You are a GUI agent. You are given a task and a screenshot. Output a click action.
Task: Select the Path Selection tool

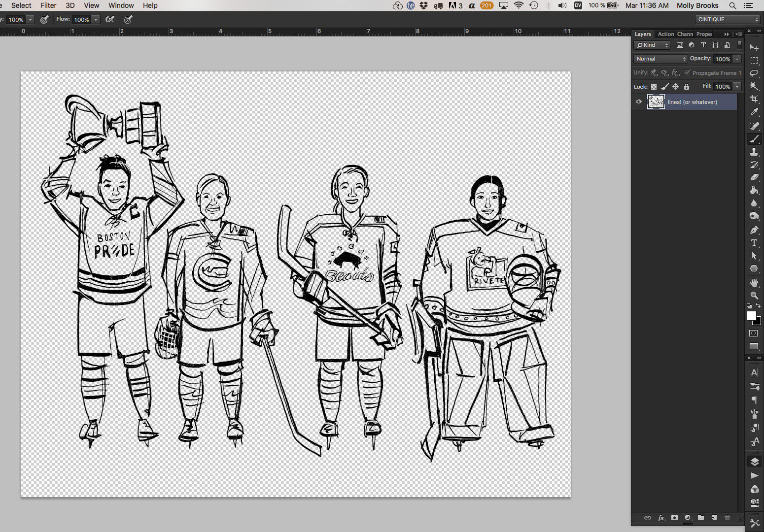754,256
